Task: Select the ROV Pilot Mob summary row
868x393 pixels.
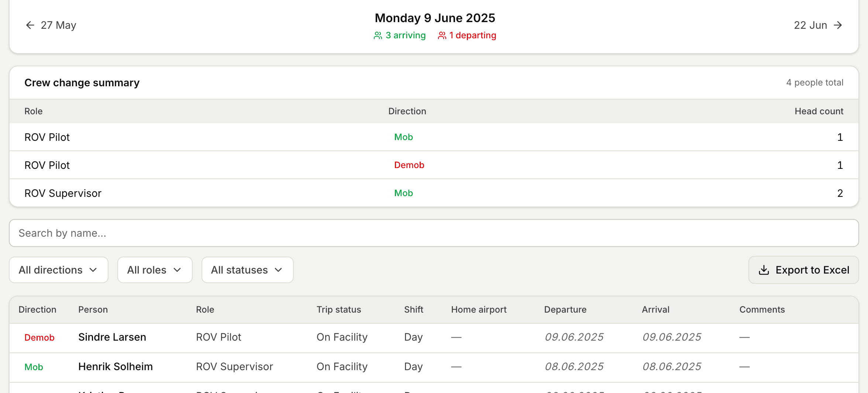Action: (x=434, y=137)
